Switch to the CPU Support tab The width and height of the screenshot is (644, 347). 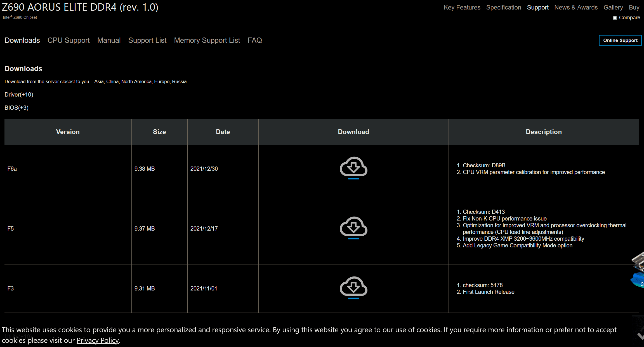(69, 40)
